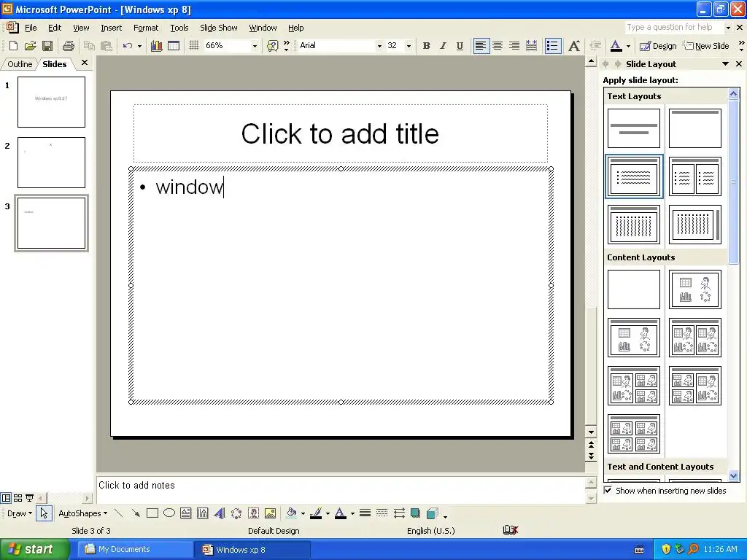Open the Fill Color dropdown arrow

tap(303, 513)
